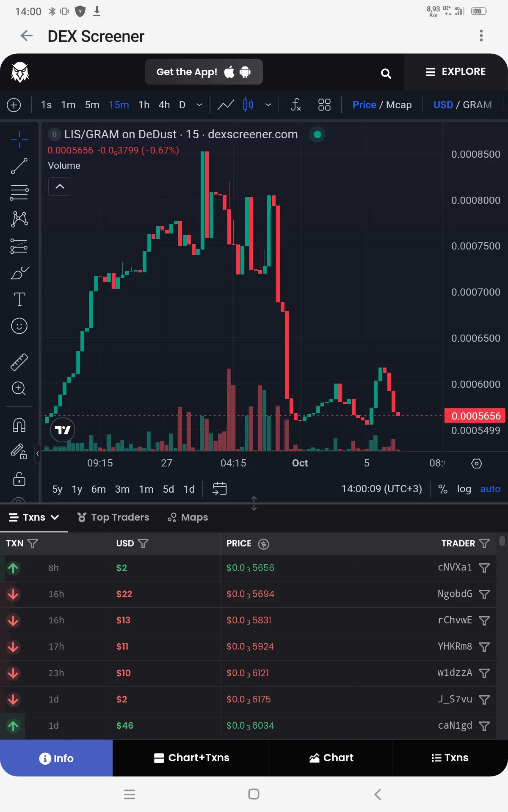Click the search magnifier icon
This screenshot has height=812, width=508.
[x=386, y=73]
